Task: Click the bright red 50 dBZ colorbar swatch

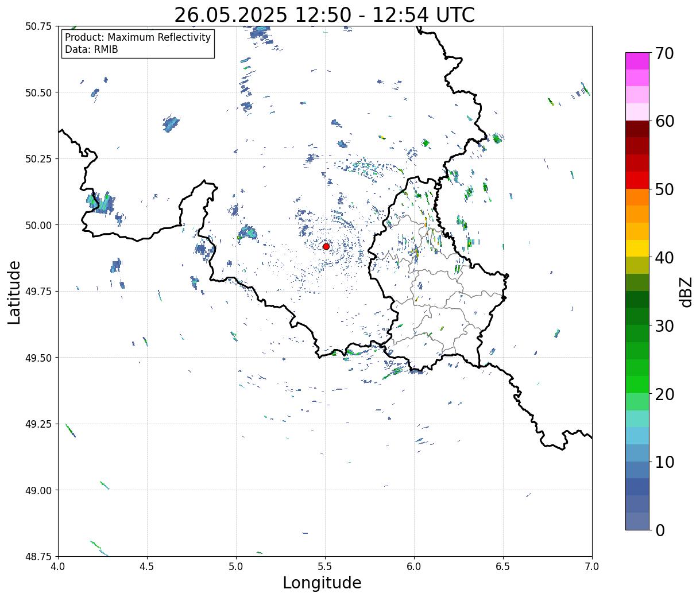Action: click(637, 180)
